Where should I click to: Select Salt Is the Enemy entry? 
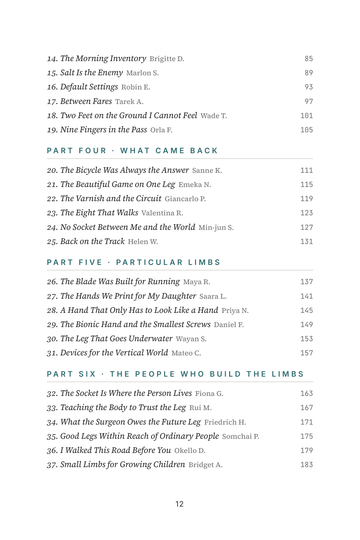tap(179, 73)
